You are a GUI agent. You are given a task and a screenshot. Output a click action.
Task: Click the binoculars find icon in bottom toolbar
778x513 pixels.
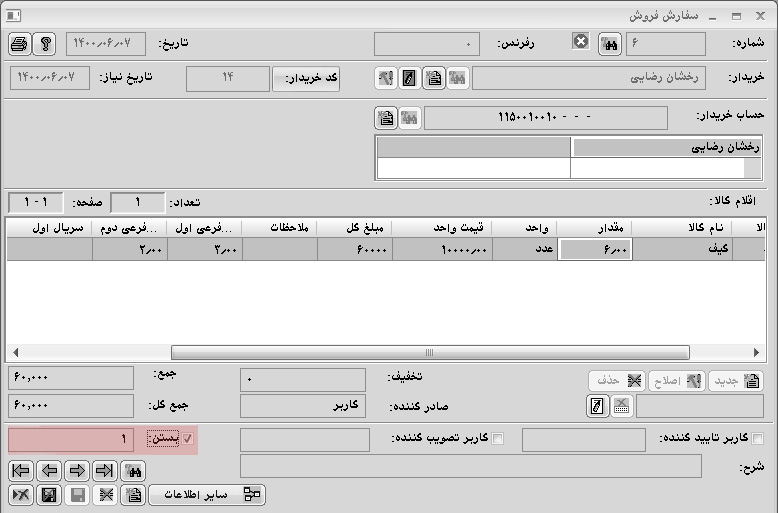[x=132, y=470]
